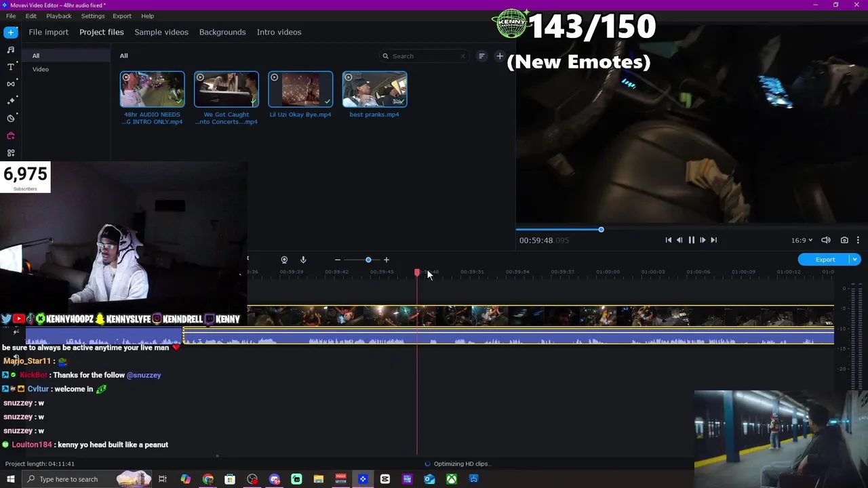The height and width of the screenshot is (488, 868).
Task: Click the timeline ruler at 01:00:00
Action: (608, 272)
